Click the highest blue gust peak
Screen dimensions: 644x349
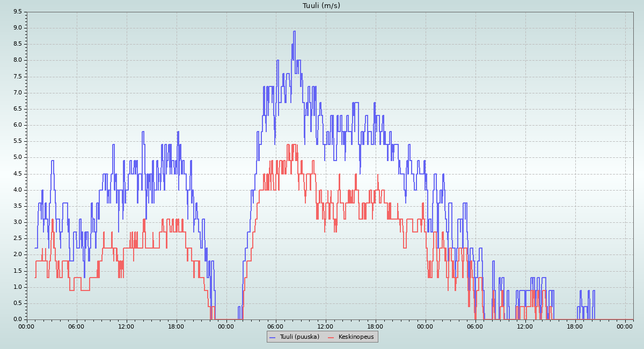(294, 31)
